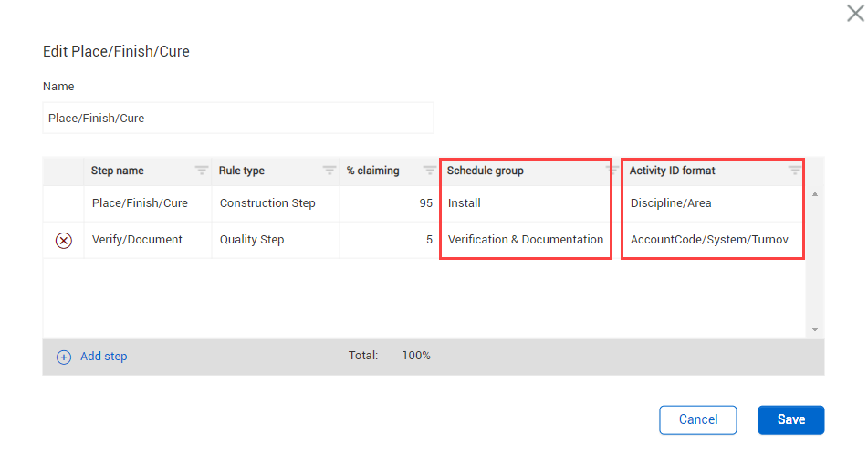Open the AccountCode/System/Turnover activity ID cell
This screenshot has width=868, height=466.
(712, 240)
